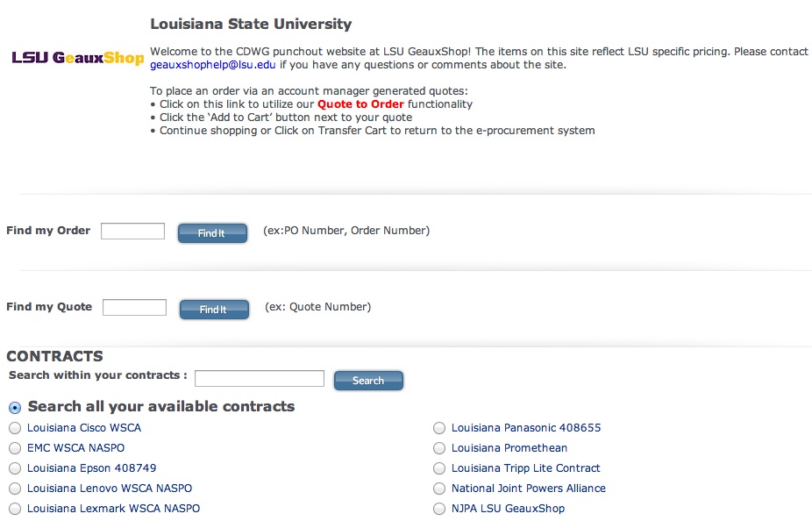The width and height of the screenshot is (812, 528).
Task: Click the contracts Search button
Action: 368,381
